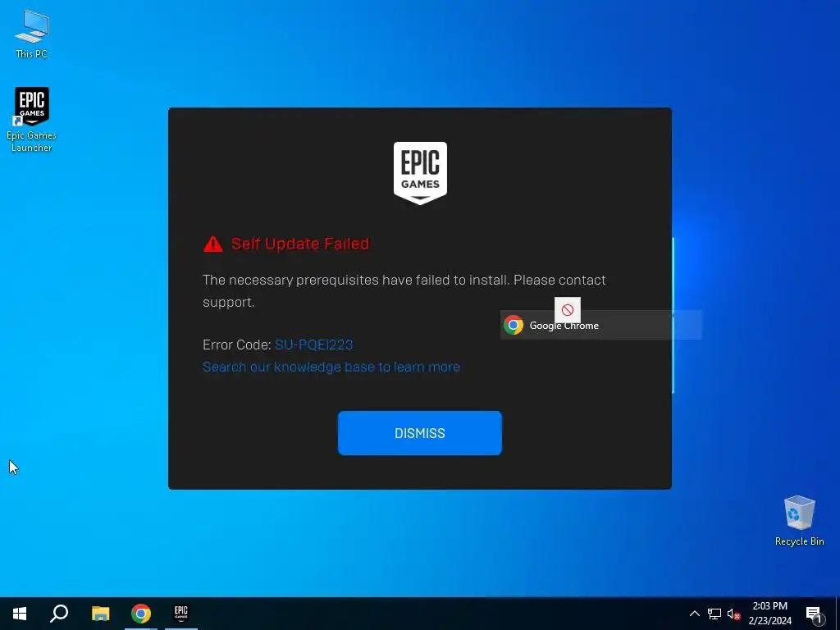Open the network status tray icon
Viewport: 840px width, 630px height.
click(x=714, y=614)
